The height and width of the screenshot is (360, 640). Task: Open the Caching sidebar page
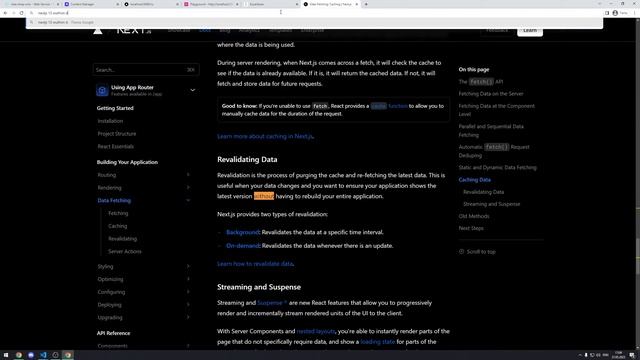pyautogui.click(x=118, y=226)
